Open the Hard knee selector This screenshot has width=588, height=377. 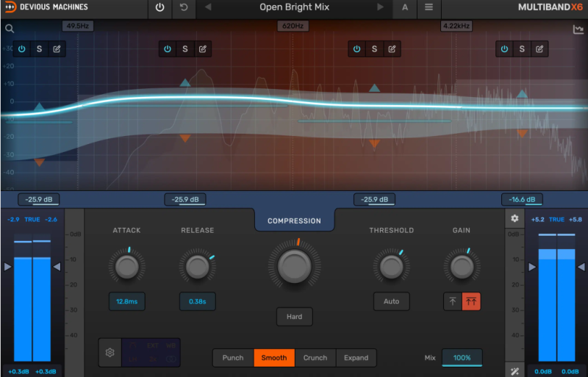[x=295, y=317]
